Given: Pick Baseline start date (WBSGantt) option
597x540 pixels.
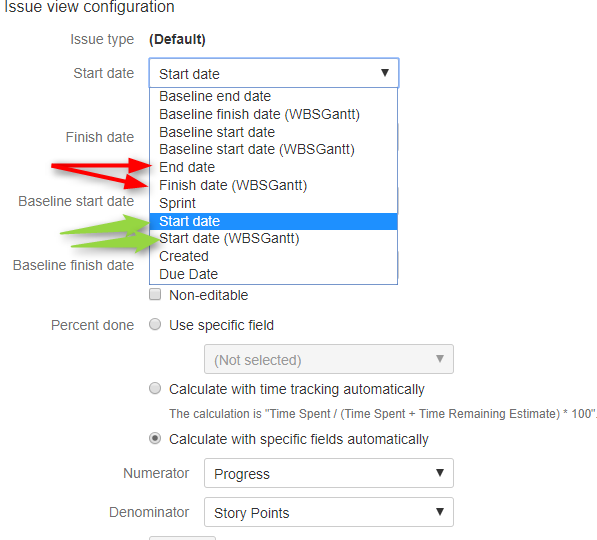Looking at the screenshot, I should click(273, 149).
